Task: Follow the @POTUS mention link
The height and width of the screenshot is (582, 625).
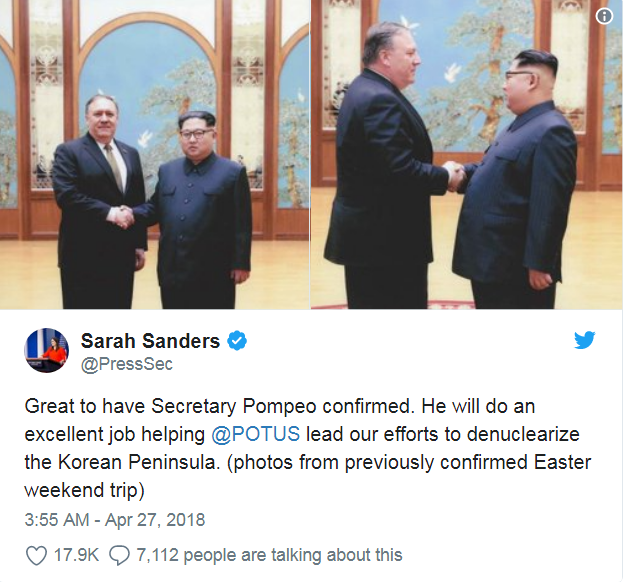Action: 256,434
